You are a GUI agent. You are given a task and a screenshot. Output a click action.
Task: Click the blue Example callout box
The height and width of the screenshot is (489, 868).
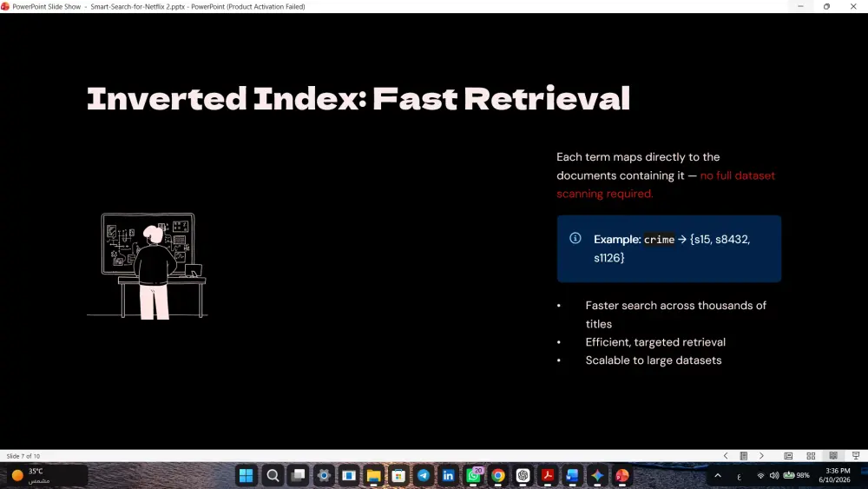pos(668,248)
